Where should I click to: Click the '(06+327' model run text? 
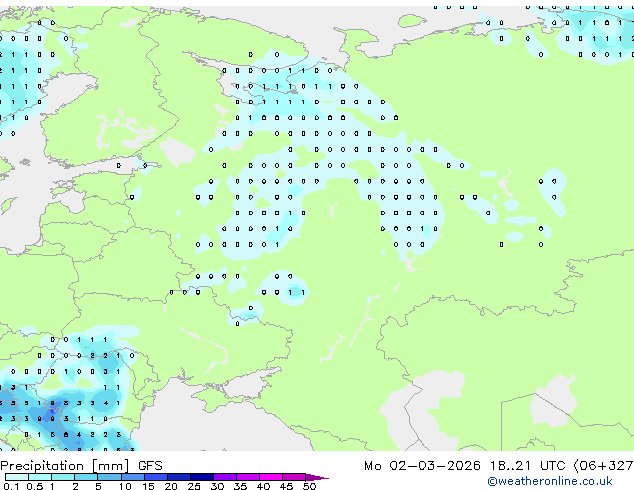pyautogui.click(x=603, y=466)
